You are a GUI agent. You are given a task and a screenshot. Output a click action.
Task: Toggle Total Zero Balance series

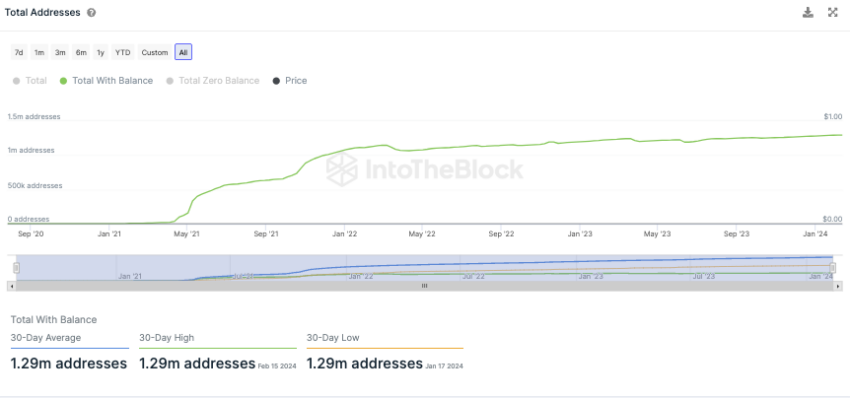(212, 81)
